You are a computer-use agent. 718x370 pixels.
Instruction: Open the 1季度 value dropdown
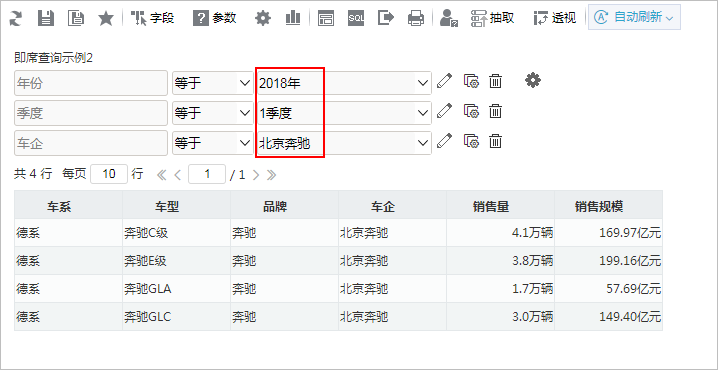pyautogui.click(x=344, y=113)
